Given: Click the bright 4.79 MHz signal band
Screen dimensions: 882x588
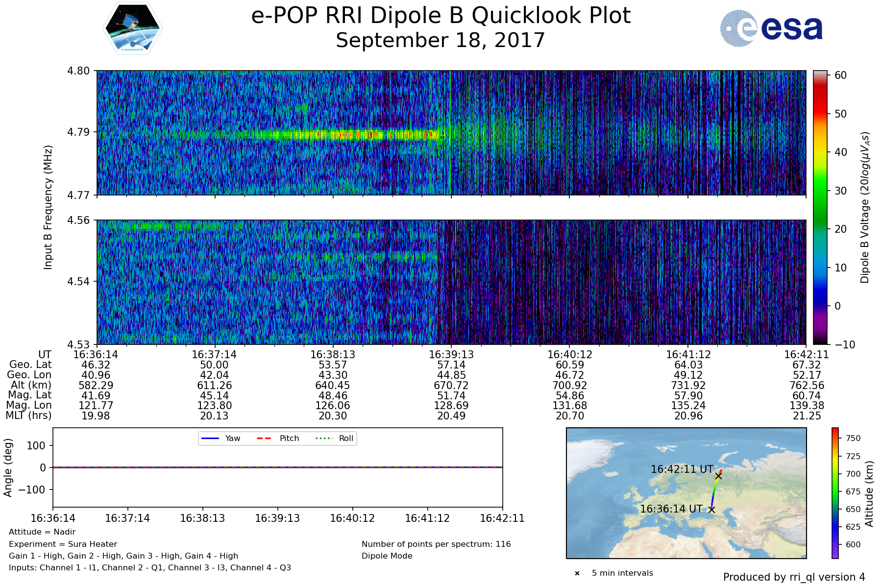Looking at the screenshot, I should click(x=343, y=134).
